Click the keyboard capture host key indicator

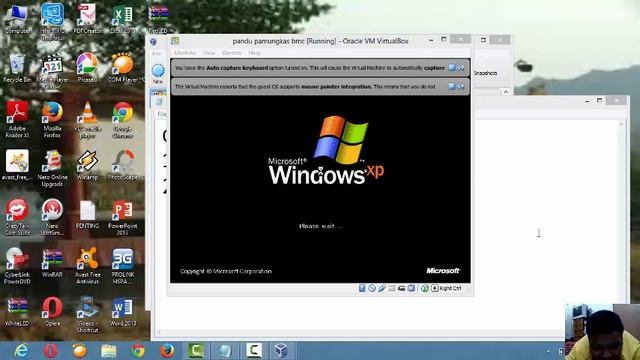tap(435, 288)
